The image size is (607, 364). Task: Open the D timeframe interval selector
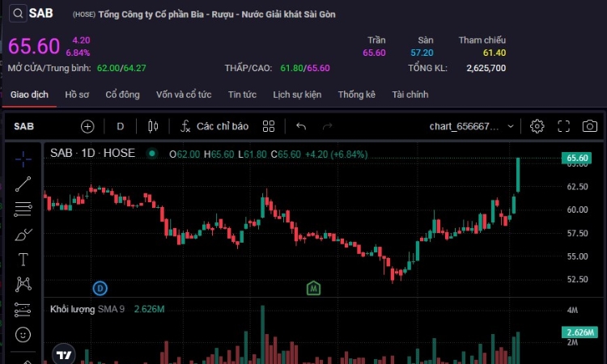(x=121, y=126)
